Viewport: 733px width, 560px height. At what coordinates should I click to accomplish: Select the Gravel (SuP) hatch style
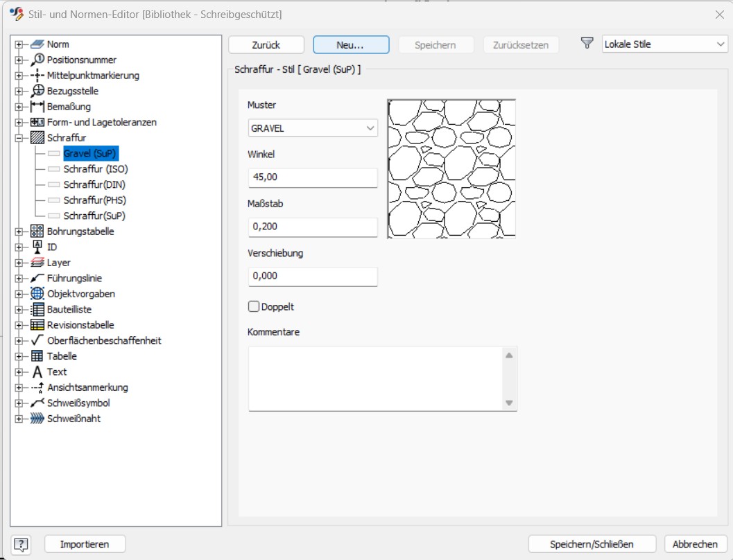click(89, 153)
